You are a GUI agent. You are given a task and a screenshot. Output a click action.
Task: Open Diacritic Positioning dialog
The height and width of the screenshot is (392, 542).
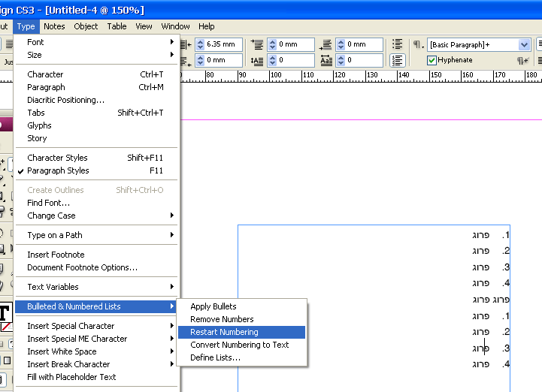(95, 100)
